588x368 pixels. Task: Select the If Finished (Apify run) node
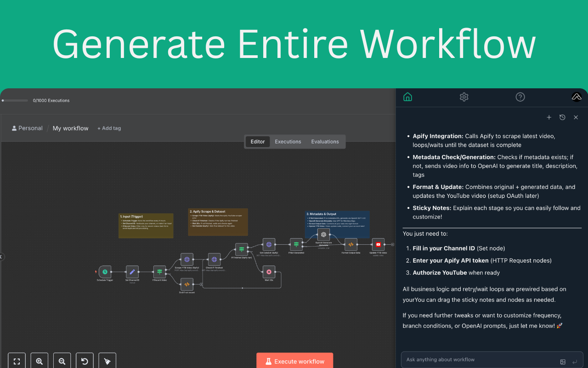(242, 249)
